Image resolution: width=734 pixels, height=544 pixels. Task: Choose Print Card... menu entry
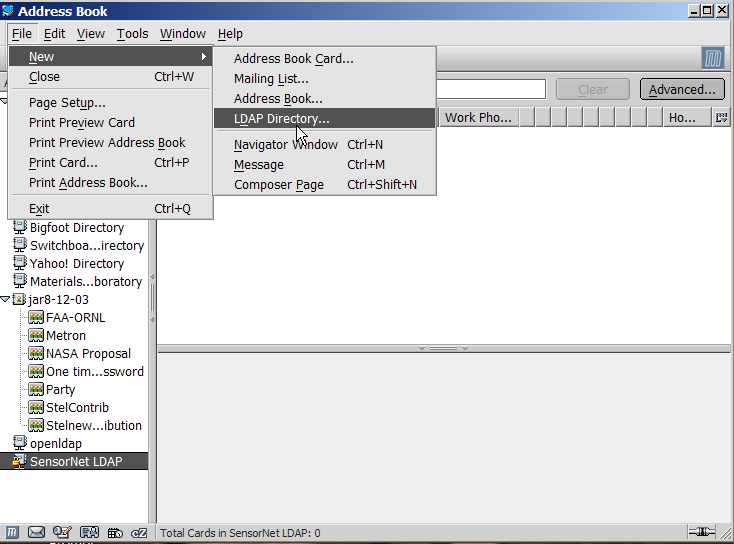(111, 162)
